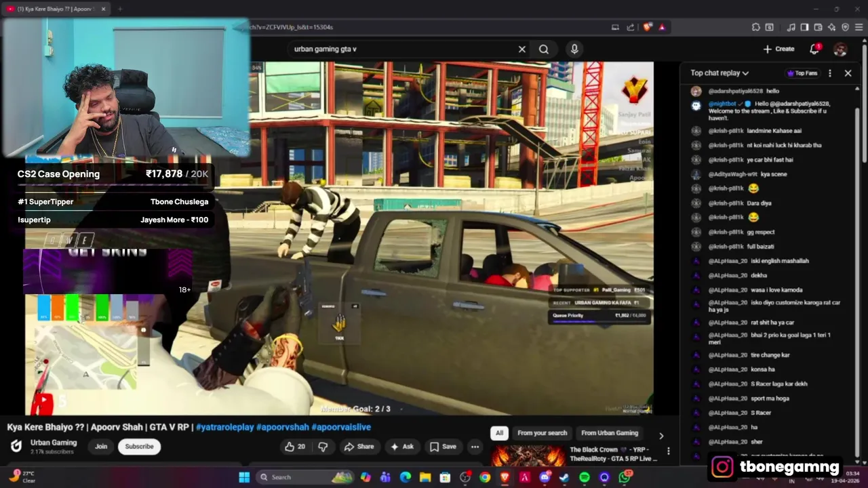Click the Ask button

pyautogui.click(x=401, y=447)
